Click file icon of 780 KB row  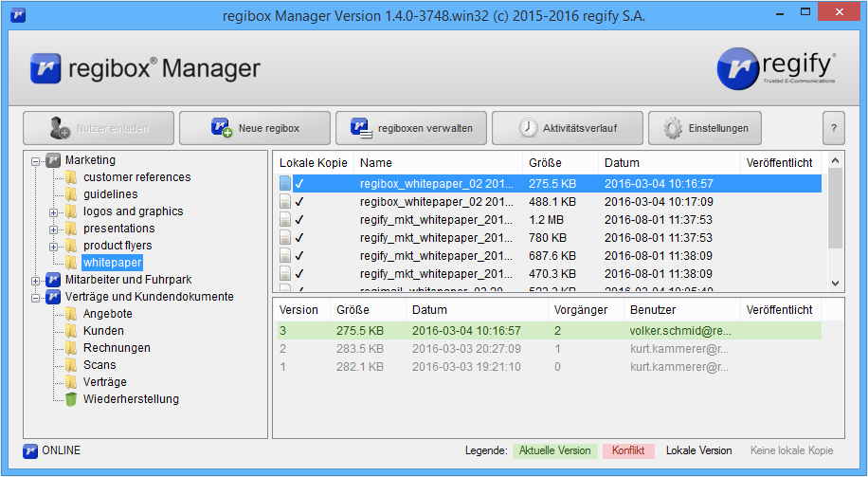coord(285,238)
